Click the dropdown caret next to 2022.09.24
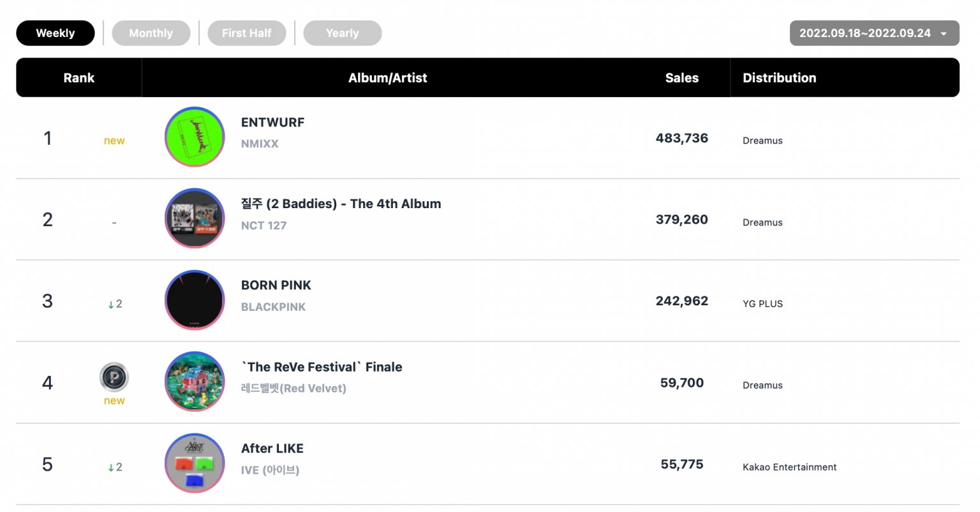 pyautogui.click(x=944, y=34)
